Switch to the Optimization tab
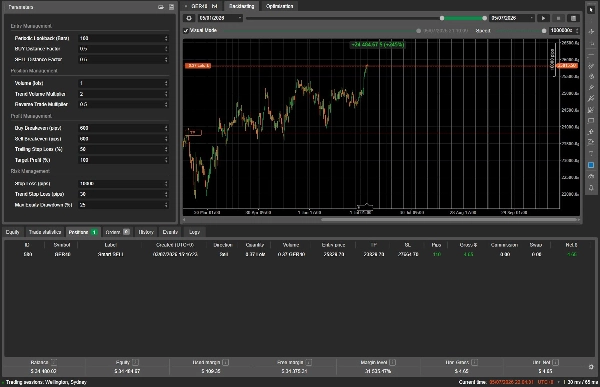The image size is (600, 387). click(x=279, y=6)
